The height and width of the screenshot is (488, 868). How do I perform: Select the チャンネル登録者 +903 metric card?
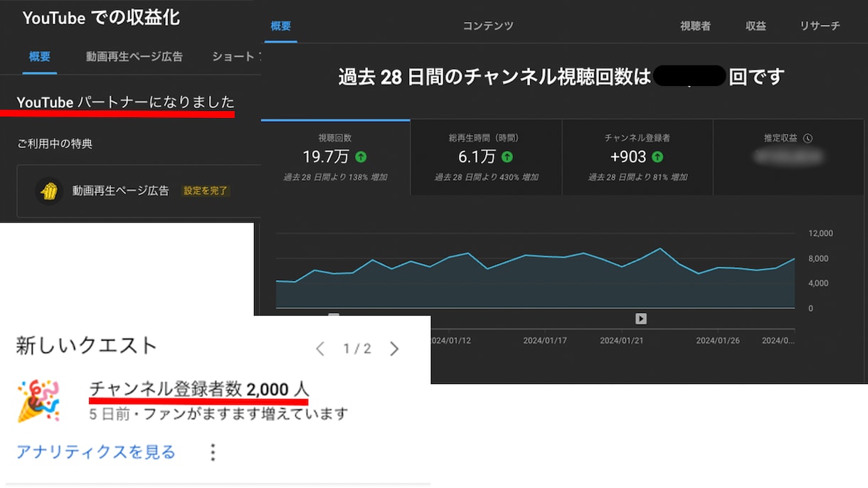point(637,157)
